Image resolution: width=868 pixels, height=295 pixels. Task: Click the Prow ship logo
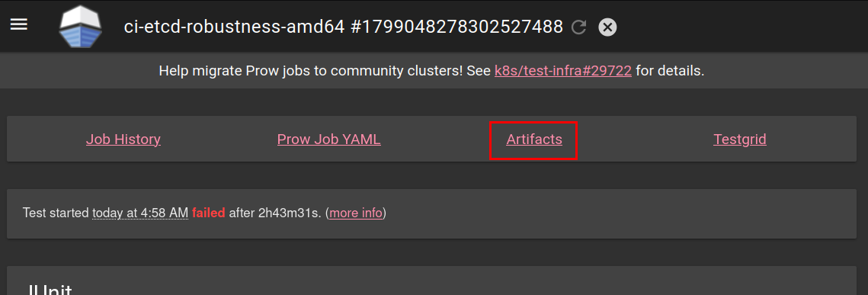click(80, 26)
